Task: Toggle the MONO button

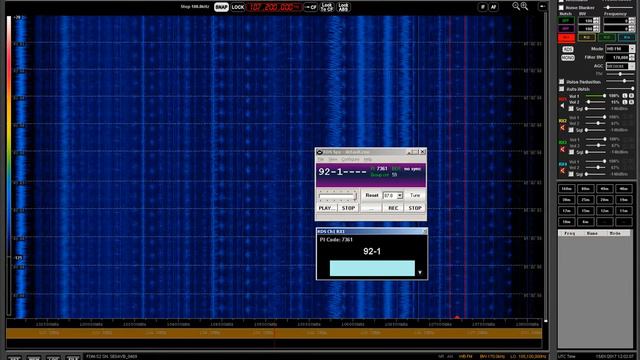Action: pyautogui.click(x=568, y=58)
